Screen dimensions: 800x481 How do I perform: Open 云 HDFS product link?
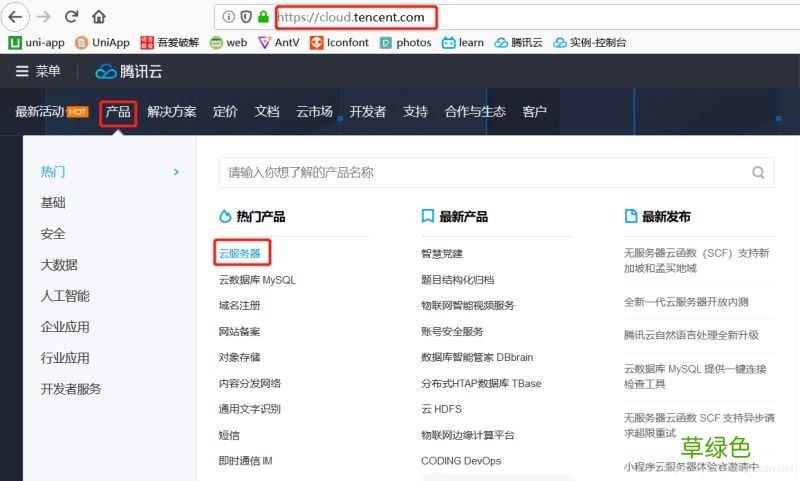(x=441, y=409)
